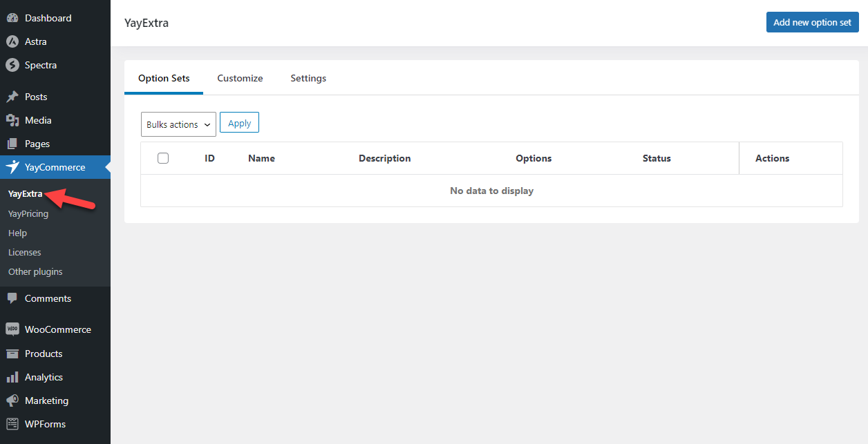This screenshot has height=444, width=868.
Task: Go to Media menu label
Action: [38, 120]
